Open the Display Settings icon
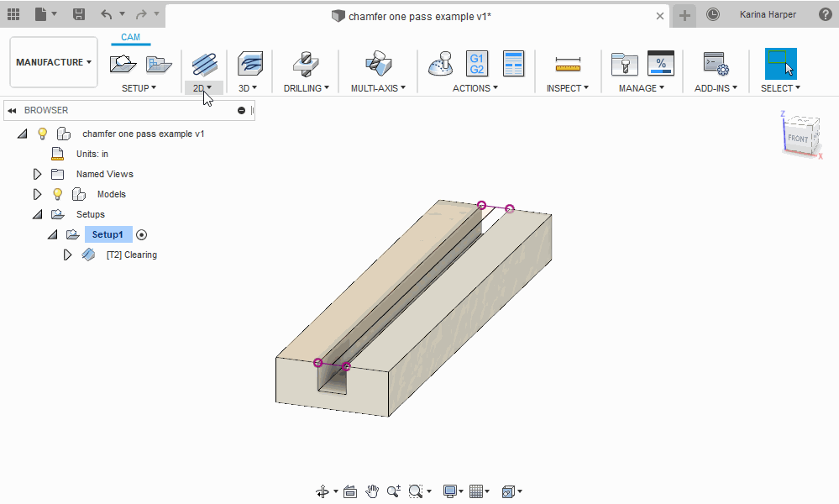839x504 pixels. coord(450,491)
